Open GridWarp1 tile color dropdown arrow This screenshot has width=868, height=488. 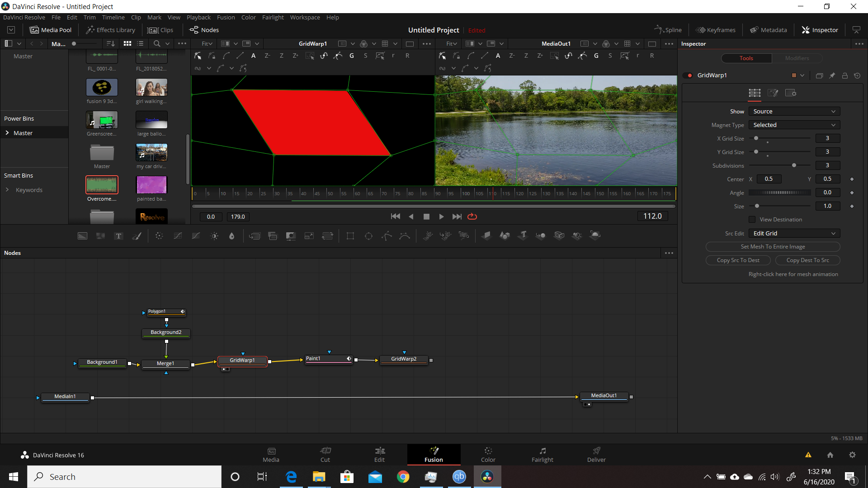click(x=802, y=75)
